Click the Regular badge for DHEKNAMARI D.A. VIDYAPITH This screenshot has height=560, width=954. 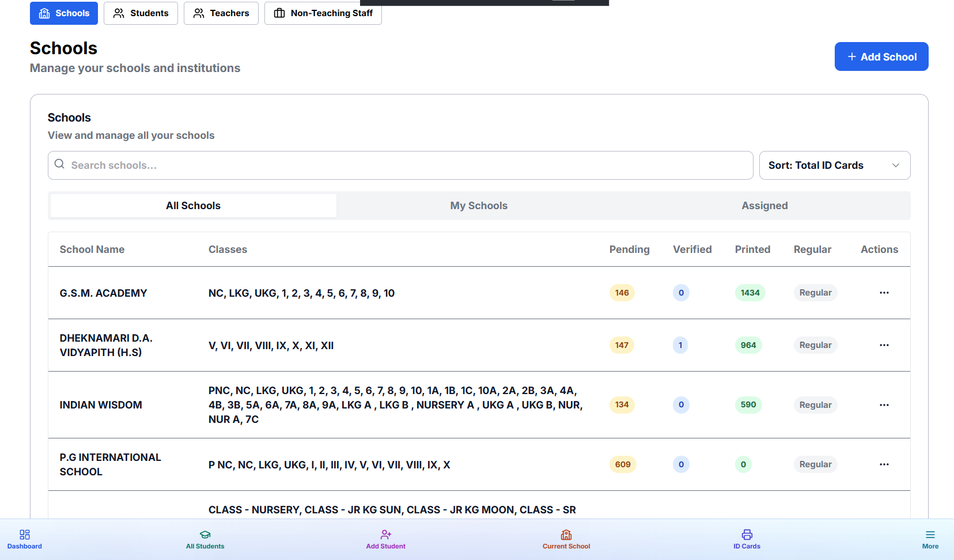pos(816,345)
